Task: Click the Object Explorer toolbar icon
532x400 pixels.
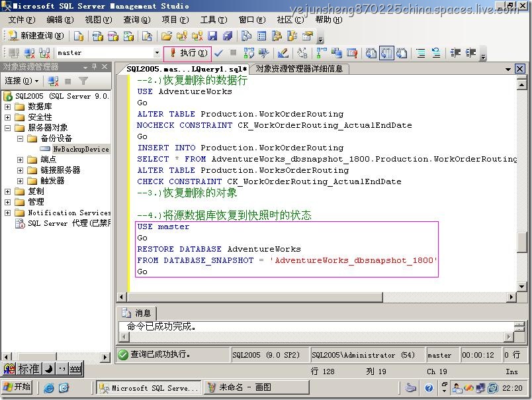Action: coord(277,36)
